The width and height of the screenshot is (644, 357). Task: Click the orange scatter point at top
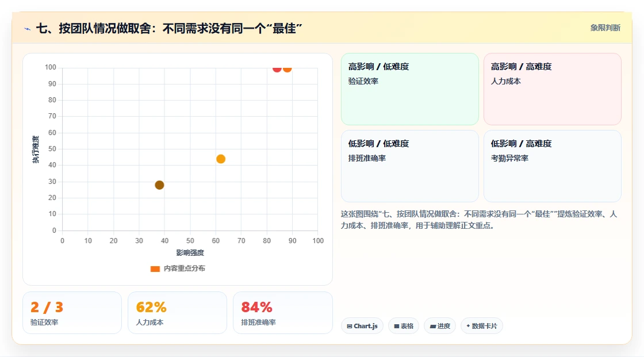tap(287, 68)
